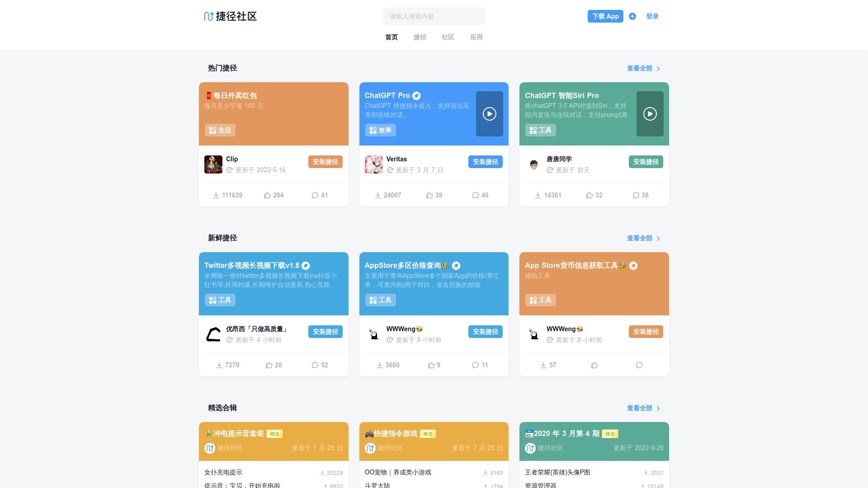Click 登录 link in the top right
Screen dimensions: 868x488
click(x=652, y=16)
